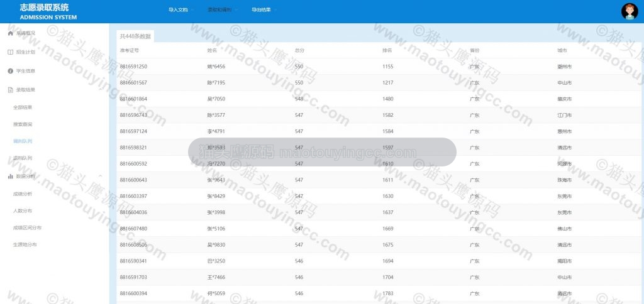This screenshot has height=304, width=644.
Task: Click exam number 8816600643
Action: pos(133,180)
